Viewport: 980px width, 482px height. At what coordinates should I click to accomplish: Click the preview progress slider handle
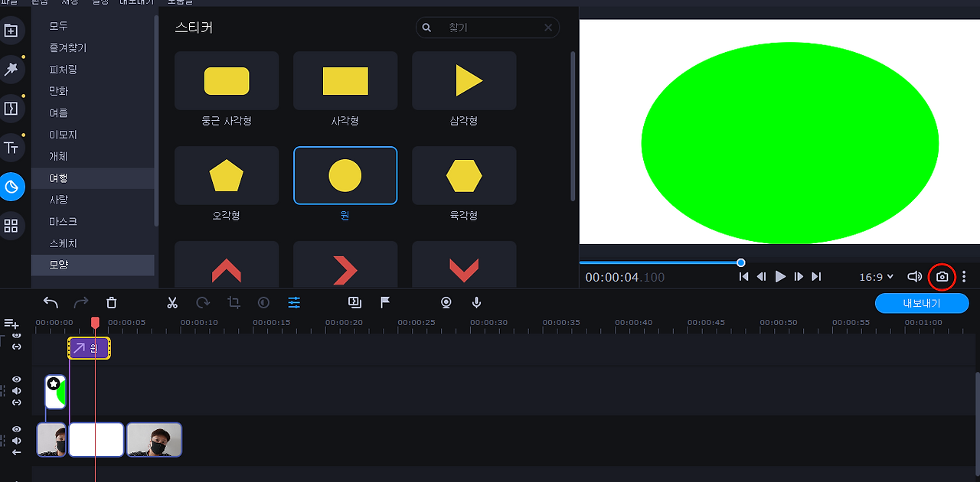pyautogui.click(x=741, y=262)
